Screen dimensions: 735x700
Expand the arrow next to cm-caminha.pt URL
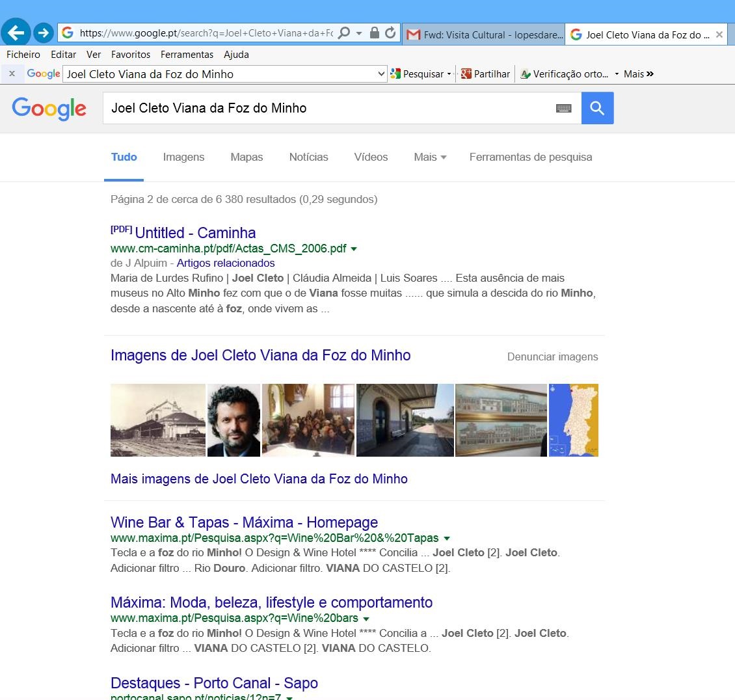(354, 249)
